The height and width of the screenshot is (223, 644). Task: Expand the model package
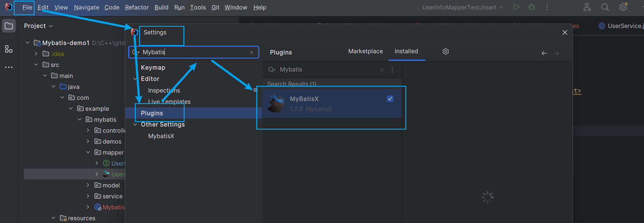pos(88,185)
